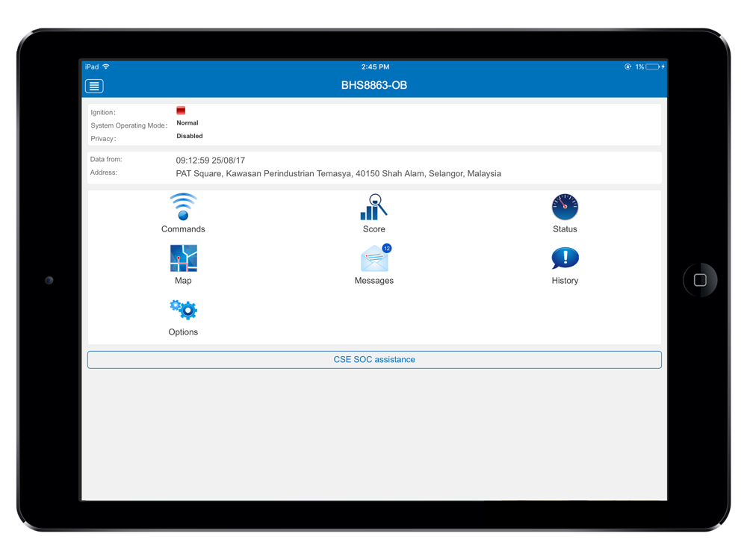
Task: Click the 1% battery percentage
Action: tap(639, 66)
